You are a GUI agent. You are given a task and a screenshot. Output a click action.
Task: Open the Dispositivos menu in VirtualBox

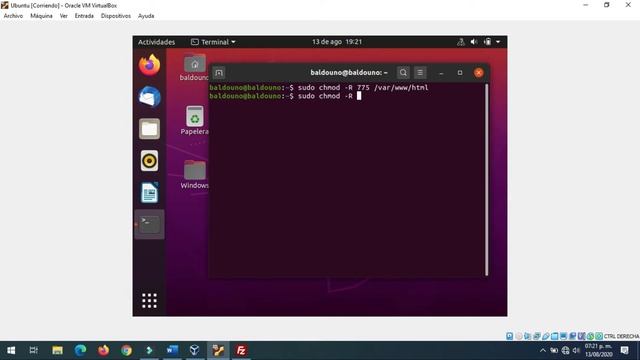[116, 16]
